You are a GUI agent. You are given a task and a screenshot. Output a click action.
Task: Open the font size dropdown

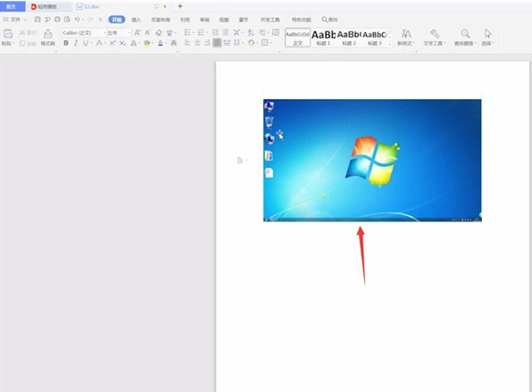pyautogui.click(x=119, y=32)
